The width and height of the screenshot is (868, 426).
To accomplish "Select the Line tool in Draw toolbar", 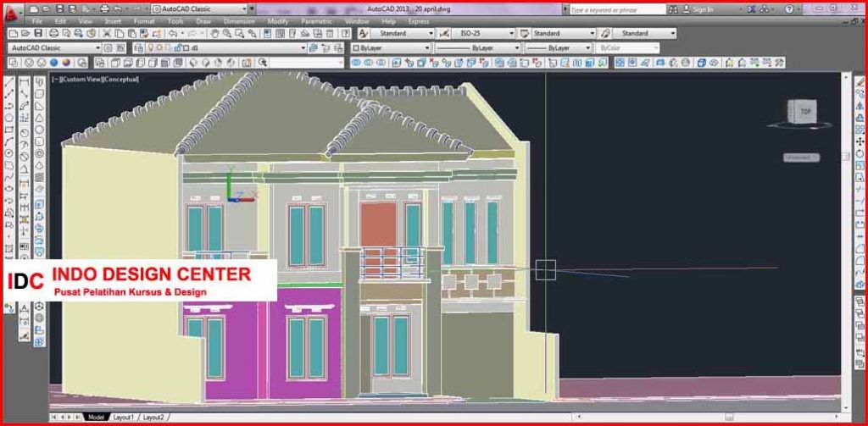I will coord(8,83).
